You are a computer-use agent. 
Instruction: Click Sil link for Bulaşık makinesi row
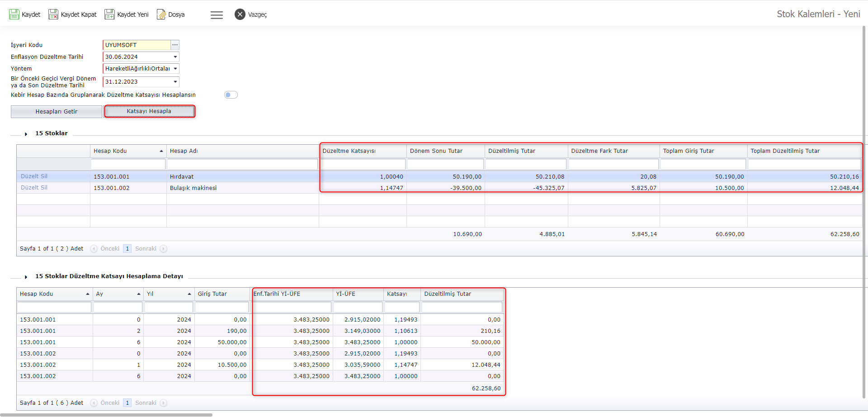pyautogui.click(x=44, y=188)
